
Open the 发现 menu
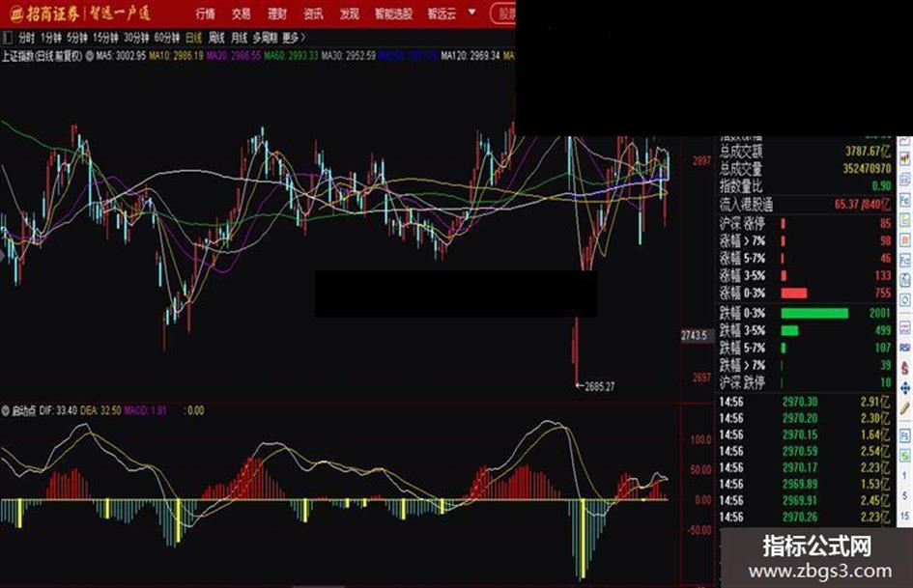point(350,14)
